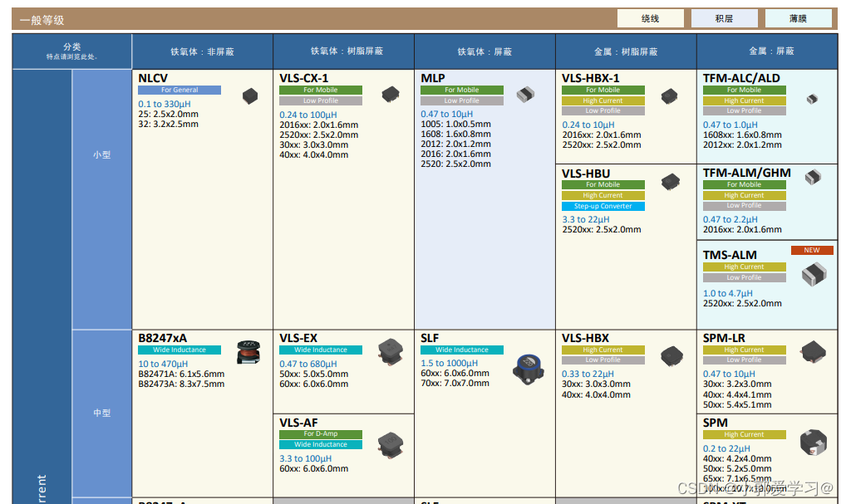The width and height of the screenshot is (846, 504).
Task: Click the MLP chip inductor image
Action: coord(525,95)
